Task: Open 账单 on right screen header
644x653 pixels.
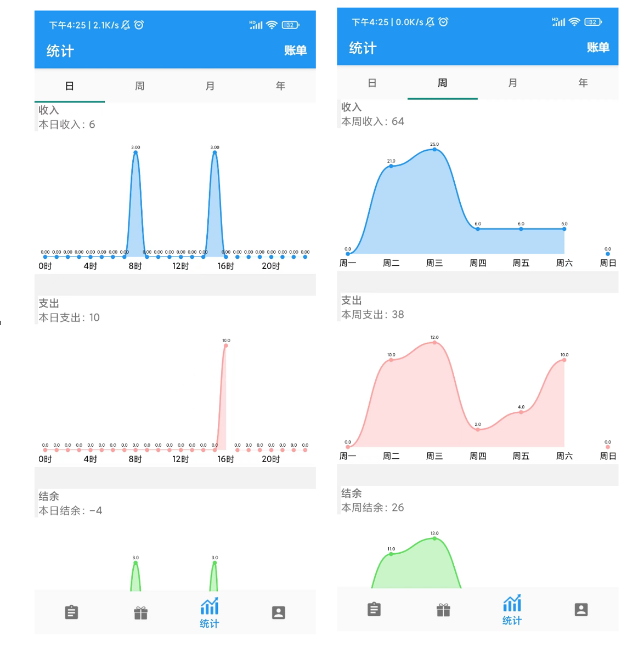Action: pyautogui.click(x=597, y=47)
